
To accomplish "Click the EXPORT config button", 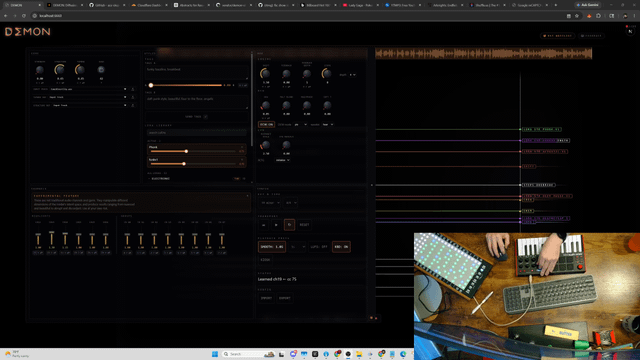I will click(x=285, y=298).
